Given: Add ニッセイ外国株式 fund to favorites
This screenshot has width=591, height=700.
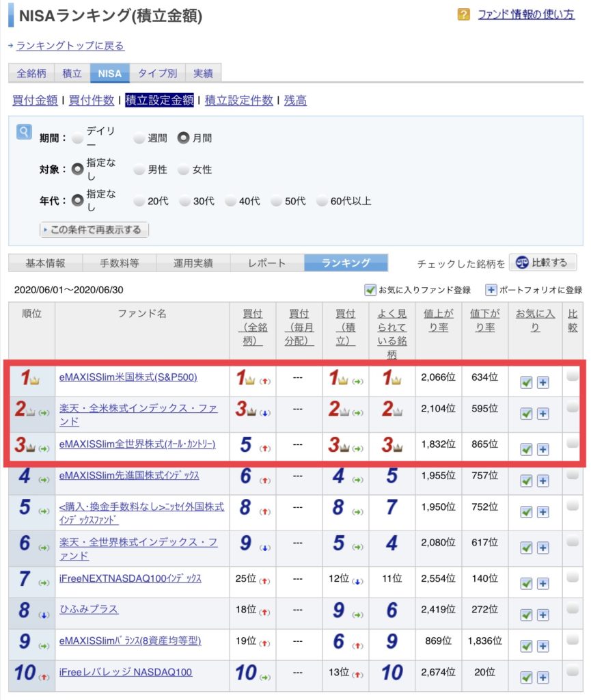Looking at the screenshot, I should click(526, 512).
